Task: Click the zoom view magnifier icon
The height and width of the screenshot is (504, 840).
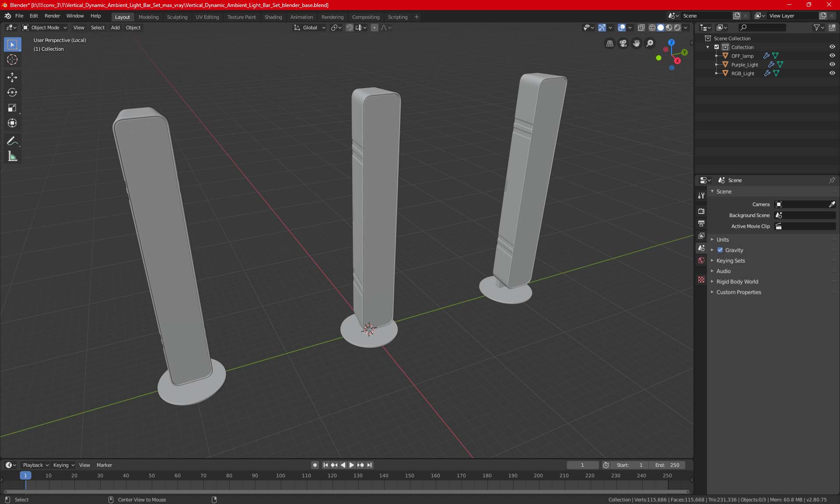Action: 650,43
